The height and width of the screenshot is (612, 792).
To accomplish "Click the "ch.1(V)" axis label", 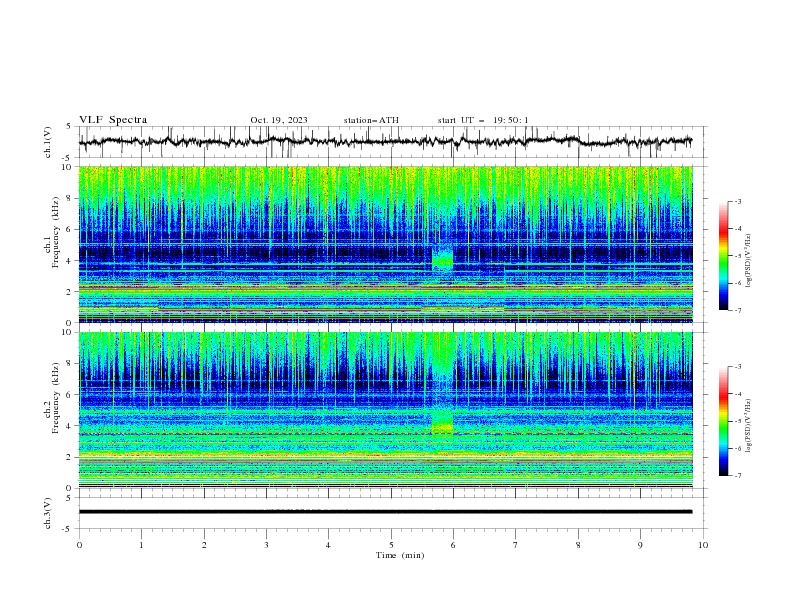I will 48,142.
